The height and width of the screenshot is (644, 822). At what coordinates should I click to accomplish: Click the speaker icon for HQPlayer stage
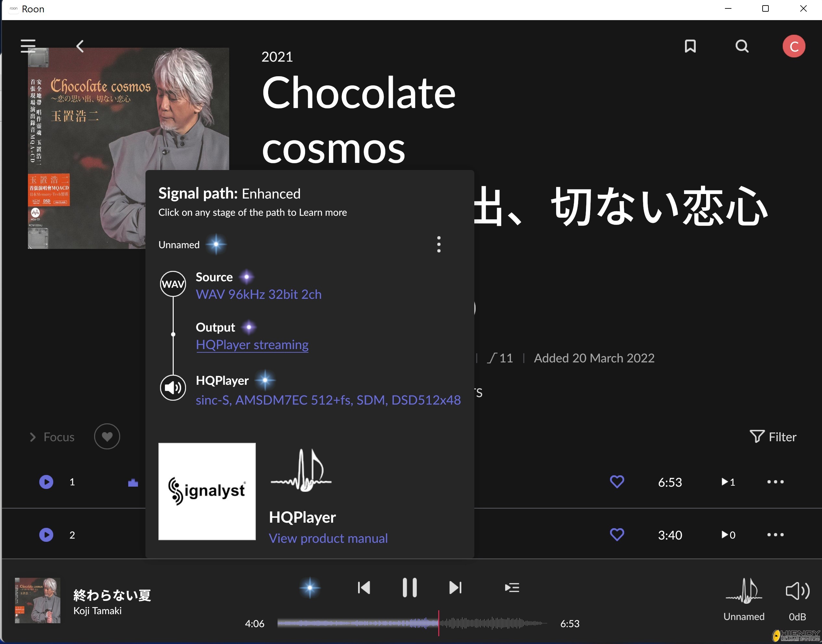click(x=173, y=388)
